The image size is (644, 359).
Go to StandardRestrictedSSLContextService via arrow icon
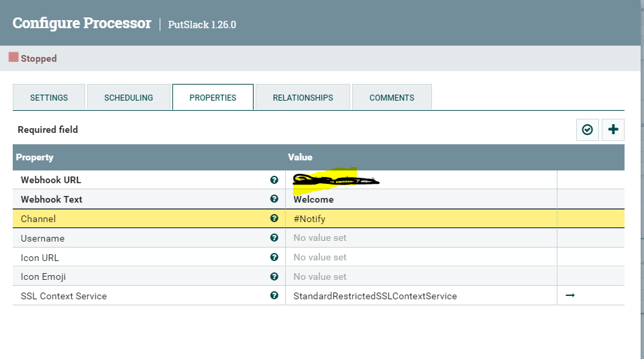coord(570,295)
